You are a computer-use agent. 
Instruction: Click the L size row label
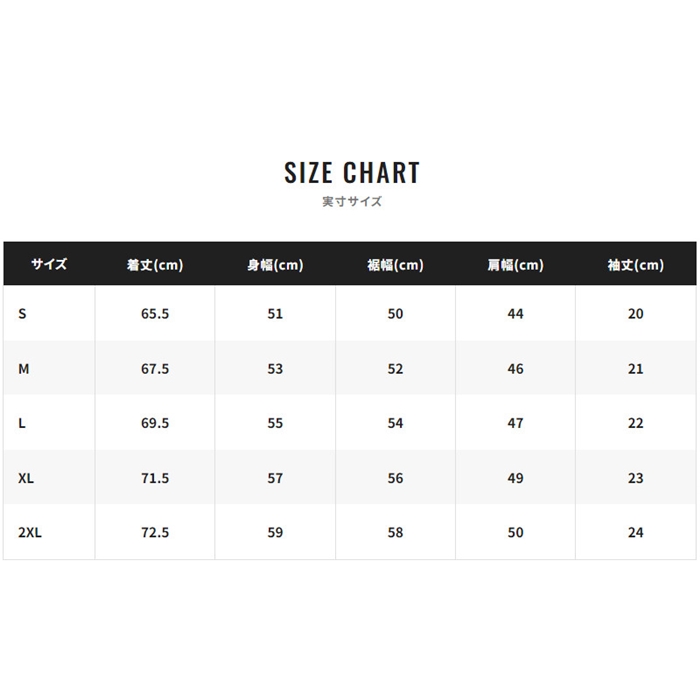[x=22, y=423]
